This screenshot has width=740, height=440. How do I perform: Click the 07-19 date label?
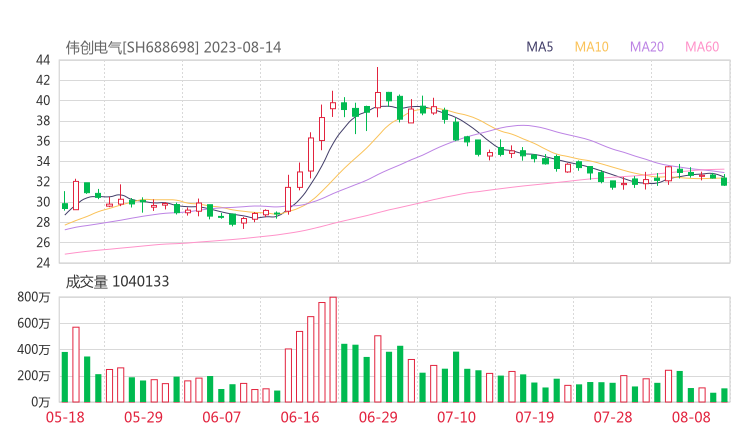[534, 417]
